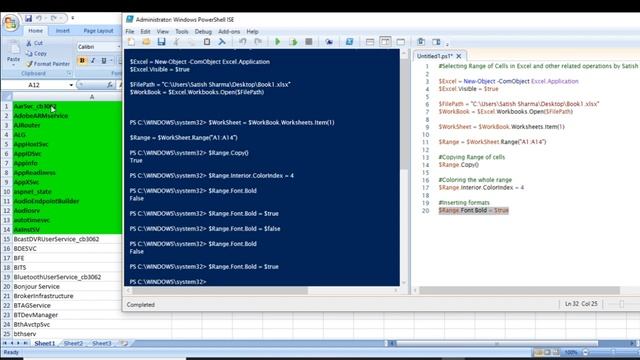Open the Paste options dropdown arrow
Screen dimensions: 640x360
13,65
